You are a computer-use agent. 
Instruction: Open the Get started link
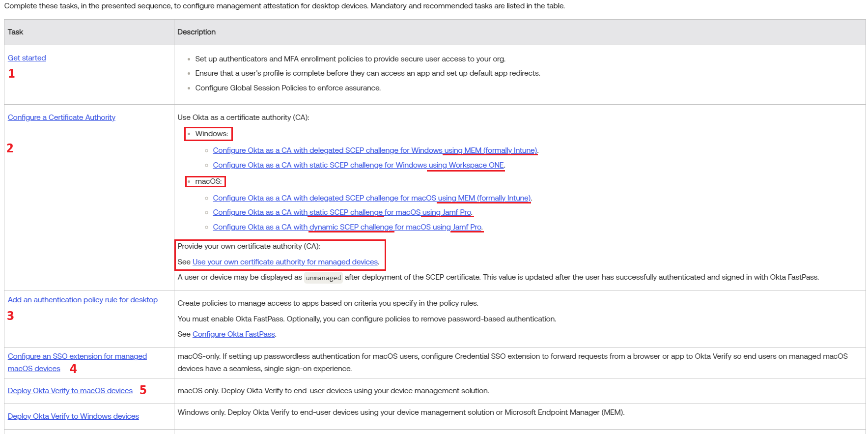click(27, 58)
